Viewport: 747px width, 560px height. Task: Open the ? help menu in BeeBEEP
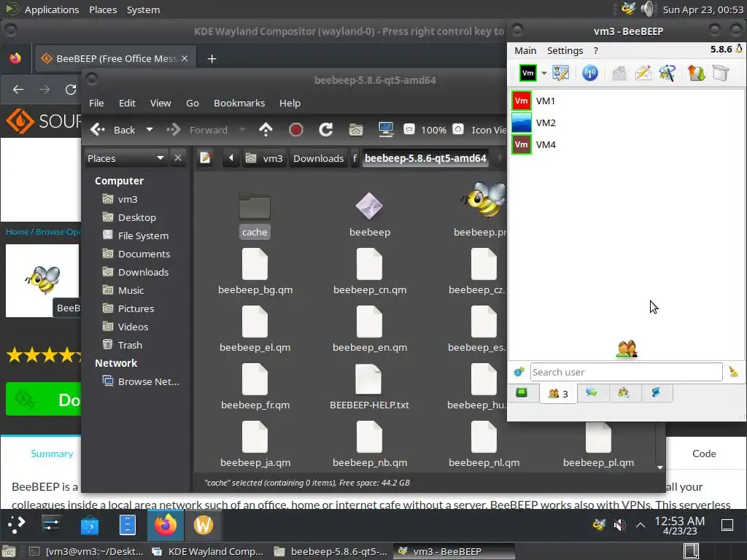click(x=595, y=50)
